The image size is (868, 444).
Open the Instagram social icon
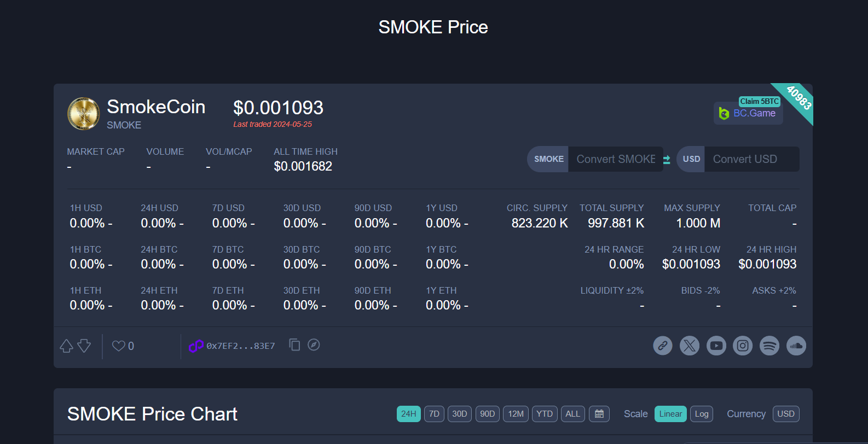pyautogui.click(x=743, y=346)
